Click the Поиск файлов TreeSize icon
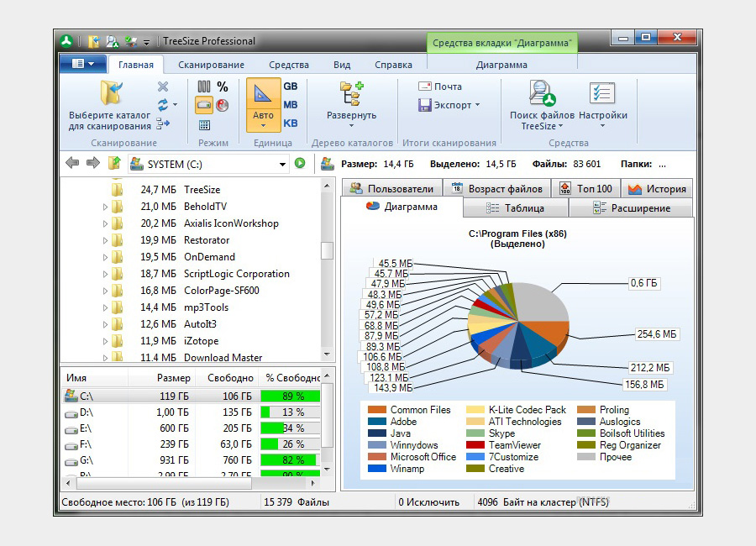Image resolution: width=756 pixels, height=546 pixels. [542, 93]
